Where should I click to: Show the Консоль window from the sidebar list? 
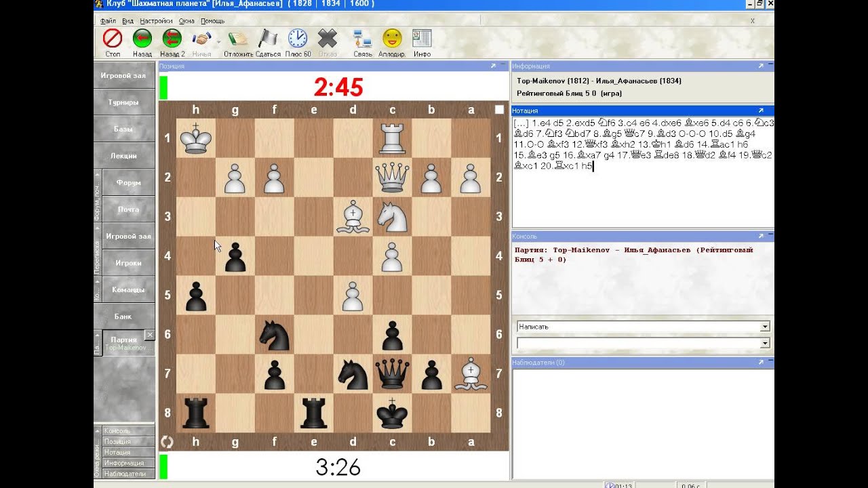128,431
